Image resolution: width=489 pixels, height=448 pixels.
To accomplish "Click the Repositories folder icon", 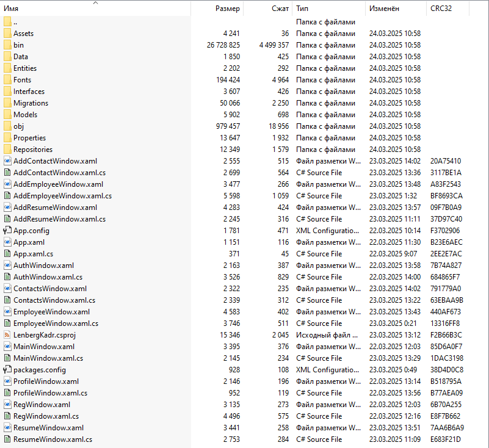I will pyautogui.click(x=7, y=150).
